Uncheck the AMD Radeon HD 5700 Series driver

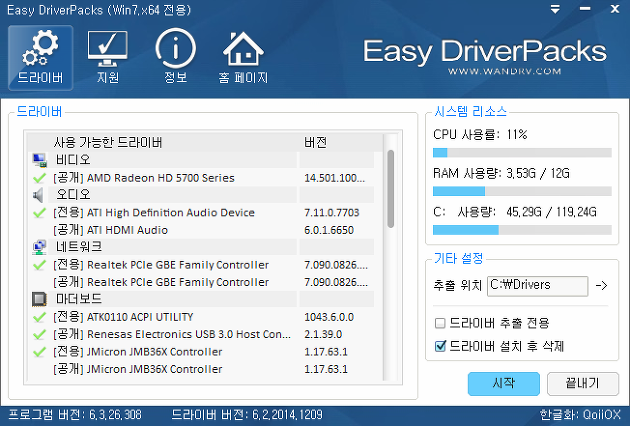39,178
